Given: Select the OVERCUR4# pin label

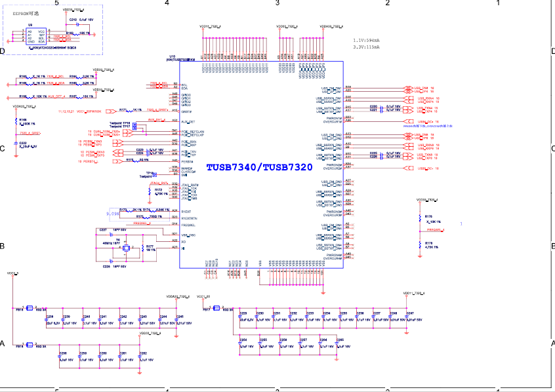Looking at the screenshot, I should [x=333, y=259].
